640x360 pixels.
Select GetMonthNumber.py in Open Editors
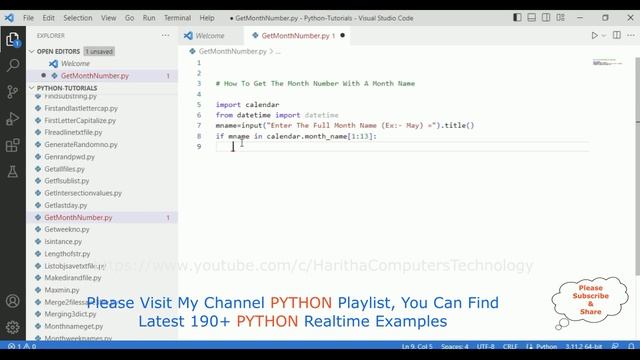pos(95,76)
